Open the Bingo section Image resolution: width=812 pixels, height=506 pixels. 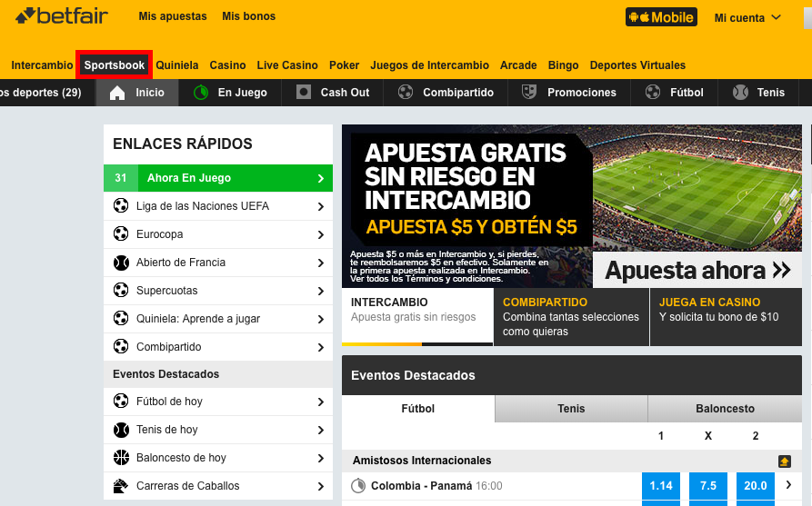tap(563, 65)
